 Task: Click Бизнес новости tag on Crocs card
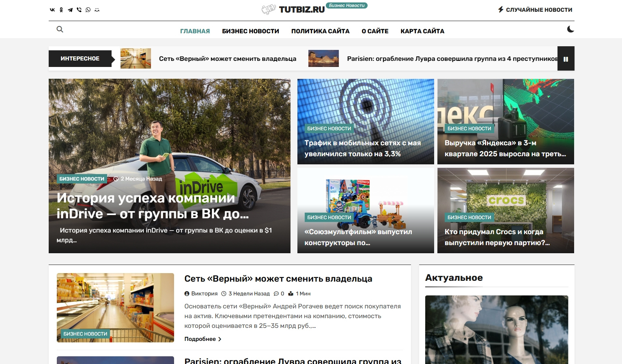tap(469, 218)
